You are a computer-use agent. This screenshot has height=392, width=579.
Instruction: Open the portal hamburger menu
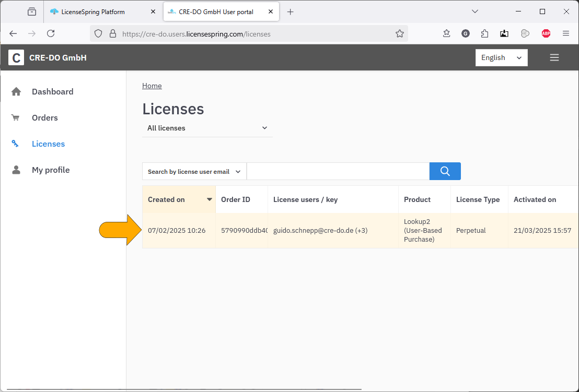554,57
